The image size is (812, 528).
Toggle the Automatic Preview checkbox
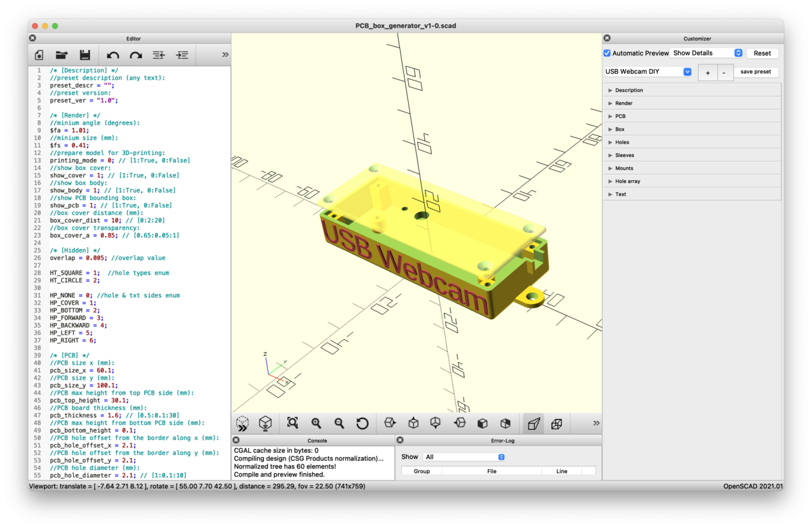click(607, 53)
